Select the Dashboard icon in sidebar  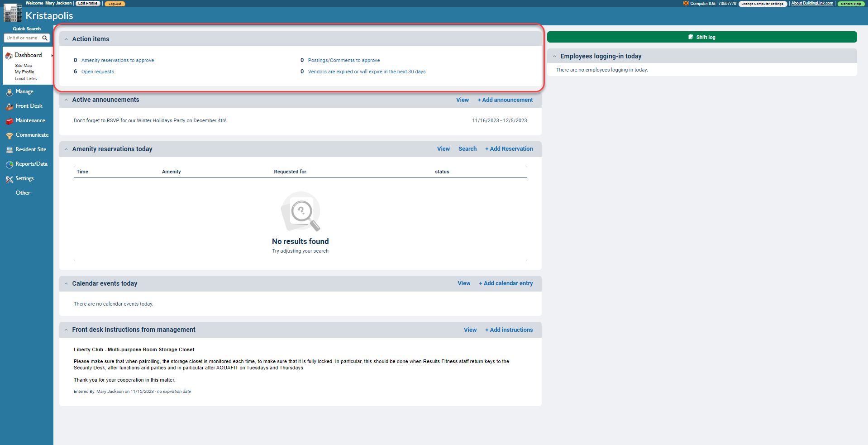click(x=9, y=55)
